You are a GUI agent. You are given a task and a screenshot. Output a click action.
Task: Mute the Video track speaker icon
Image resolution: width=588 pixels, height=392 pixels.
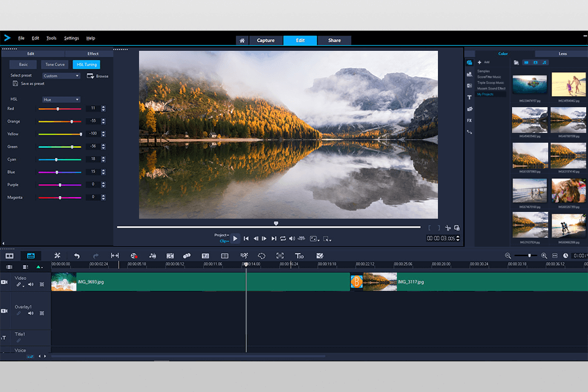click(31, 285)
